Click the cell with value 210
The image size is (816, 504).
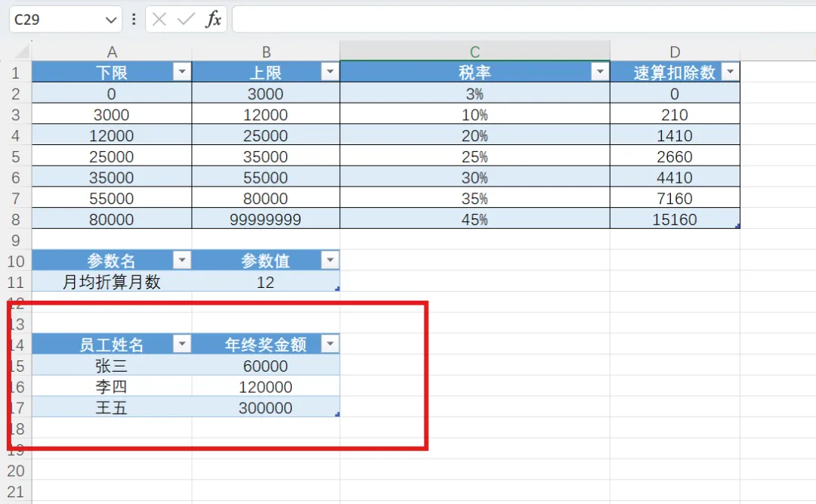(x=675, y=114)
